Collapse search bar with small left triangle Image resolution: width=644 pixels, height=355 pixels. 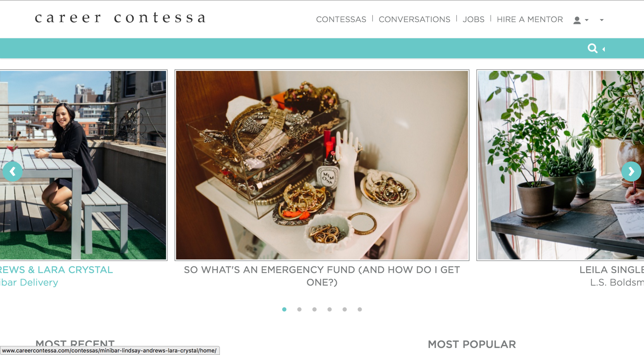pyautogui.click(x=604, y=49)
